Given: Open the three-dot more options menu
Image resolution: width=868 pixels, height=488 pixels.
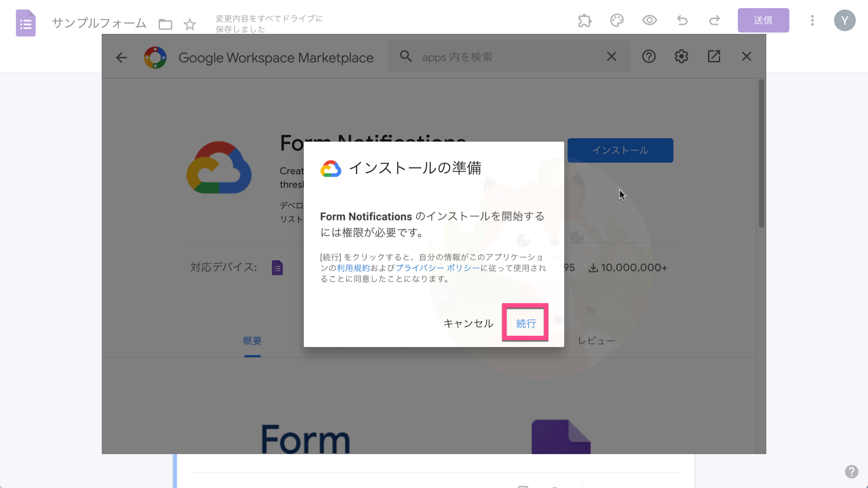Looking at the screenshot, I should tap(812, 20).
